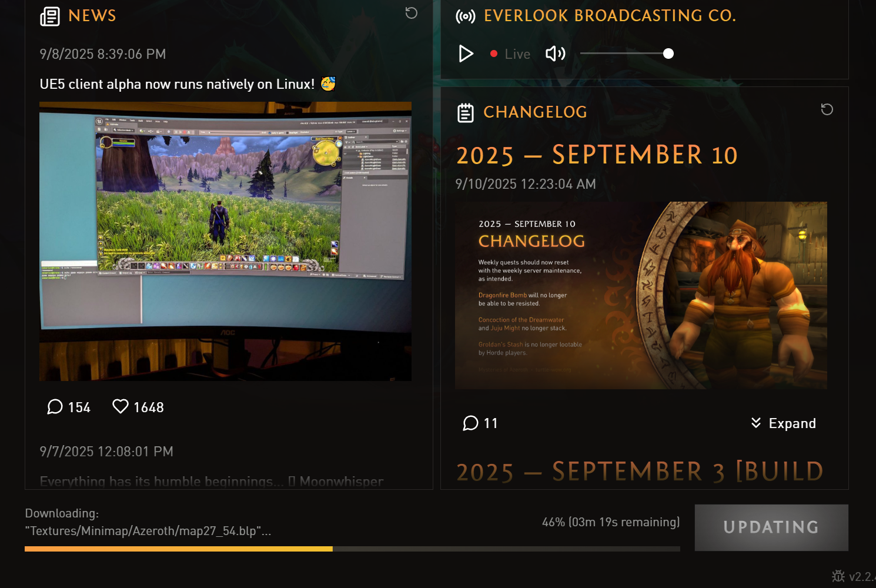Open the 2025 – September 3 build changelog heading
Screen dimensions: 876x588
(x=640, y=472)
